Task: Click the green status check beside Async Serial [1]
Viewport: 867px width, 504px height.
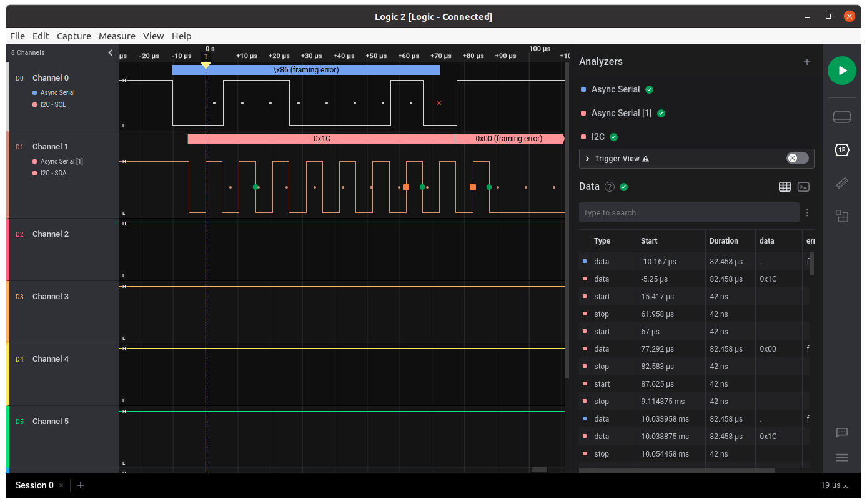Action: 661,113
